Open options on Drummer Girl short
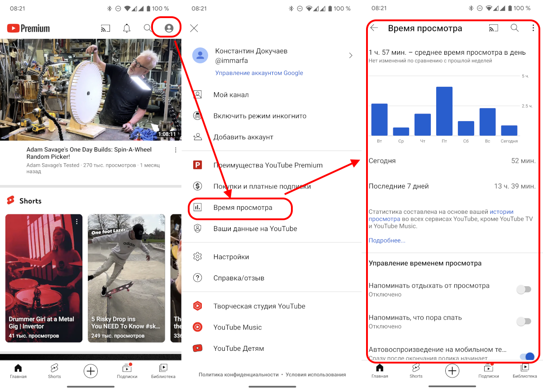 pyautogui.click(x=77, y=222)
